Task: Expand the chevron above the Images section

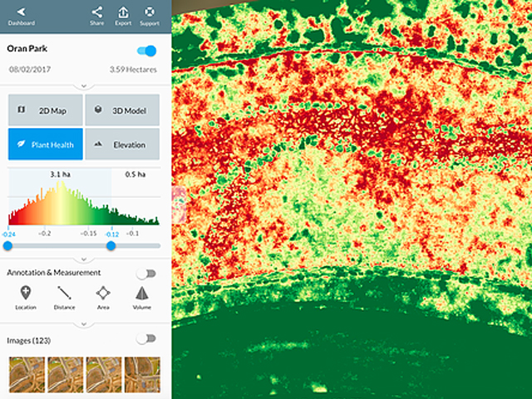Action: pyautogui.click(x=83, y=324)
